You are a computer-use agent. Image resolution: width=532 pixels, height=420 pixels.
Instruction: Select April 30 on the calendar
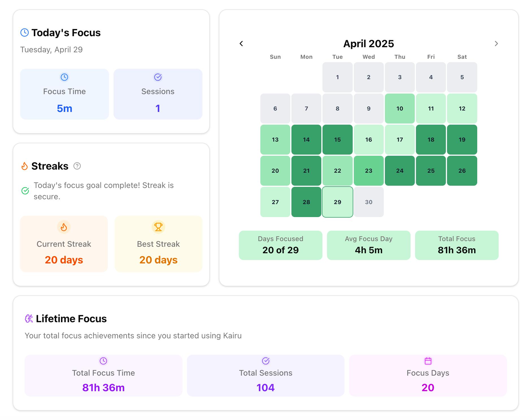tap(369, 202)
